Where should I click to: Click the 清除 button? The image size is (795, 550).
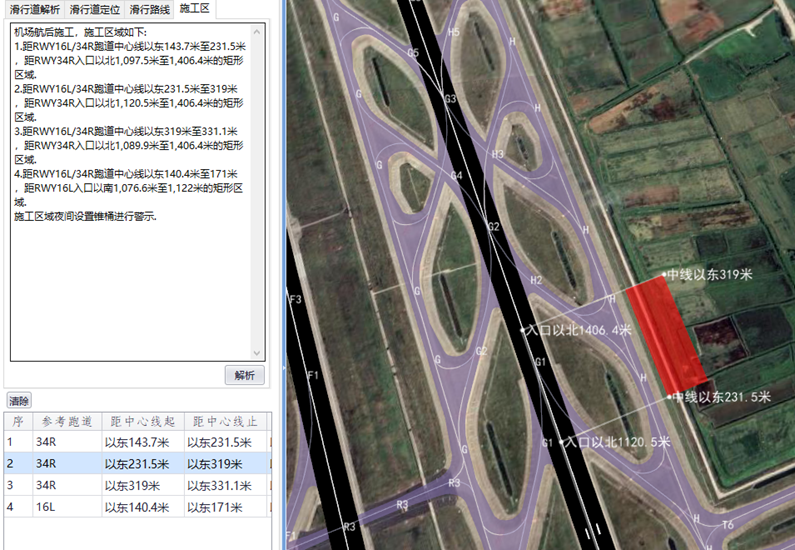click(x=18, y=400)
